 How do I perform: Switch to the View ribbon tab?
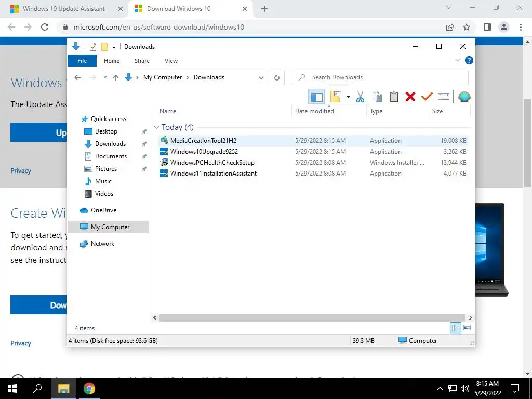[171, 61]
